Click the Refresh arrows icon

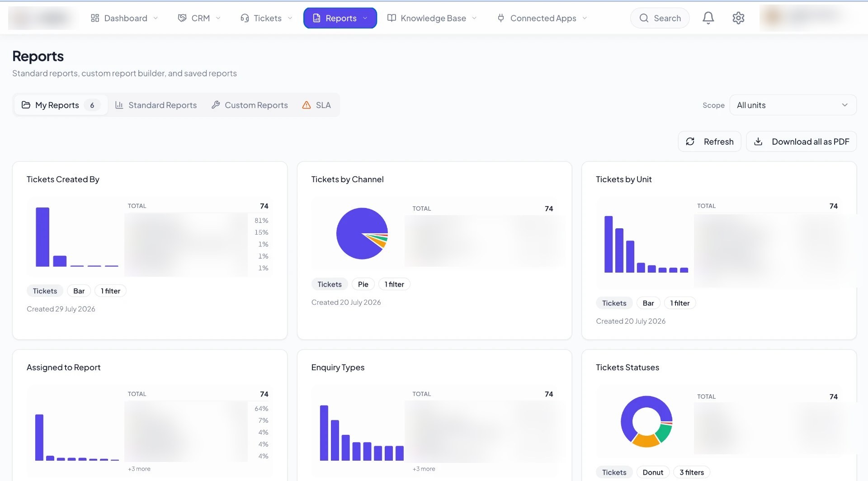(x=690, y=141)
